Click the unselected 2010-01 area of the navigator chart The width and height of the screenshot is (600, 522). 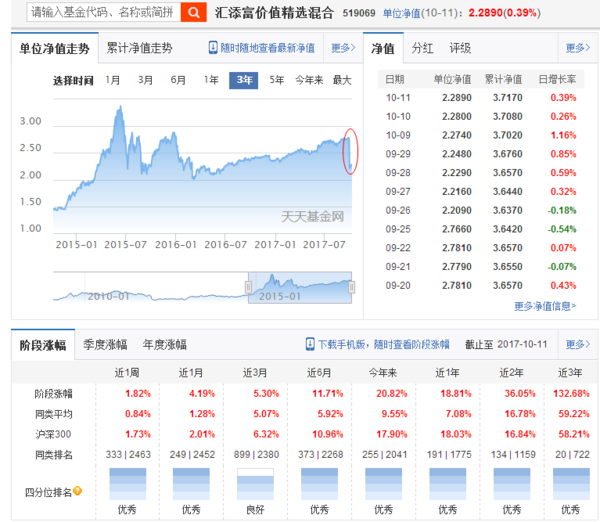[151, 288]
